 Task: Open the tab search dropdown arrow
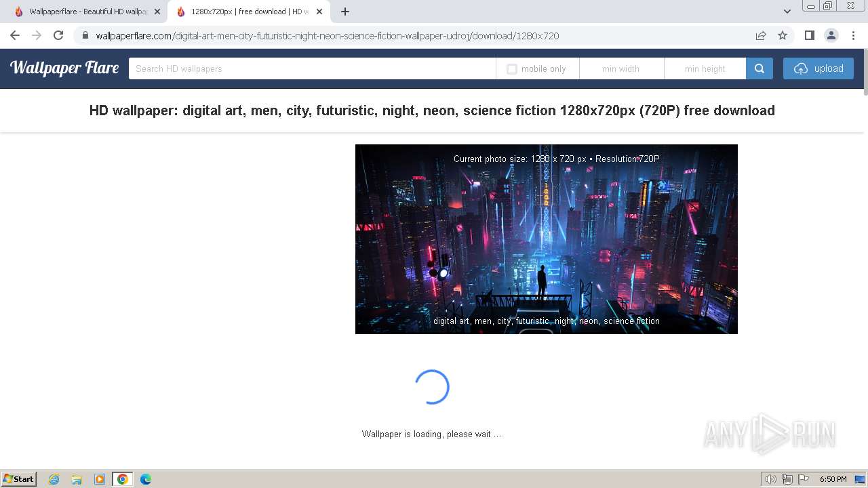click(787, 12)
